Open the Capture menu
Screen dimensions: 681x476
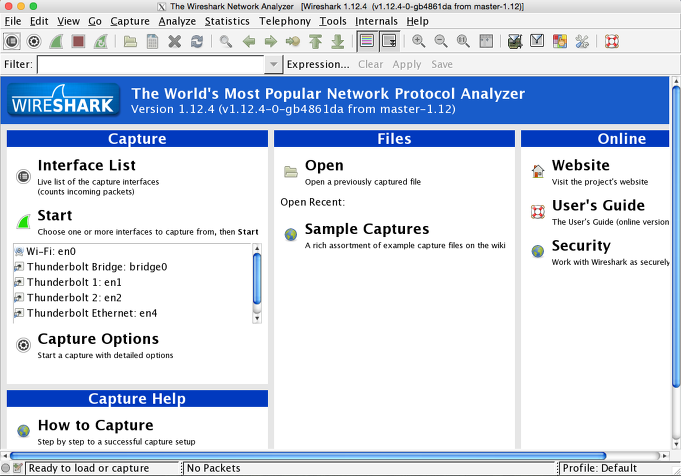coord(130,21)
